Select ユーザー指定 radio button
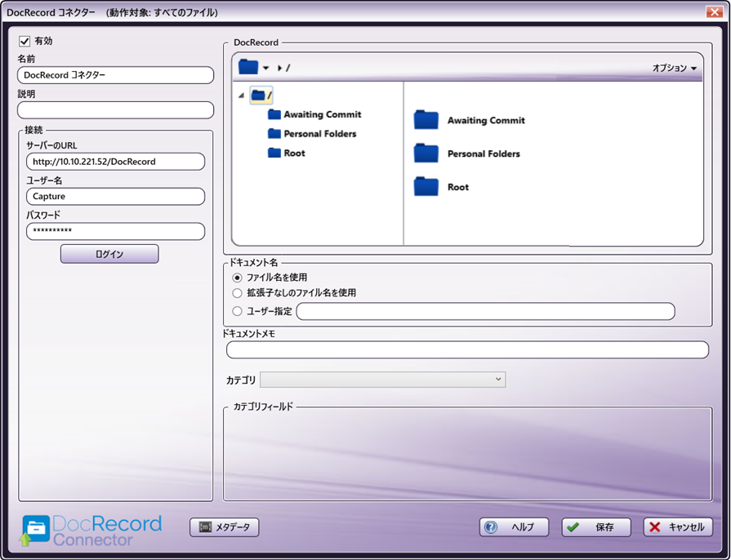 [x=238, y=311]
